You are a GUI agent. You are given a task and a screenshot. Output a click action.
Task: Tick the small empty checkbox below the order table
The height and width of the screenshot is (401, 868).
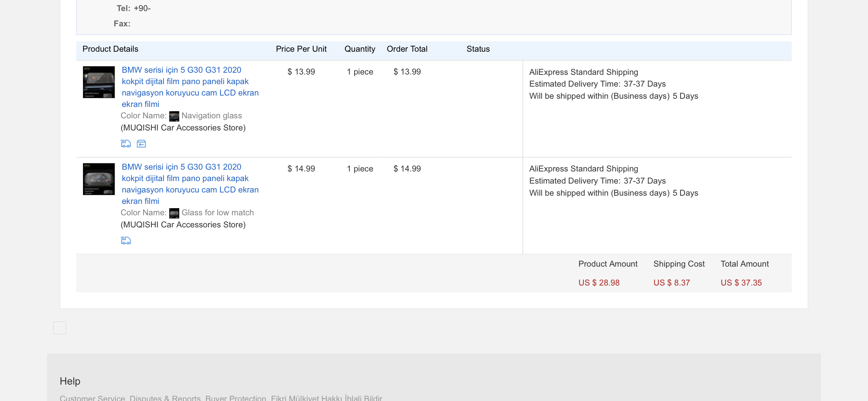point(60,328)
